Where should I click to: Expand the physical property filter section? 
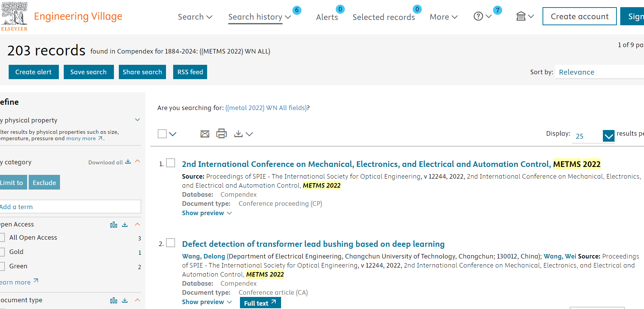[137, 120]
